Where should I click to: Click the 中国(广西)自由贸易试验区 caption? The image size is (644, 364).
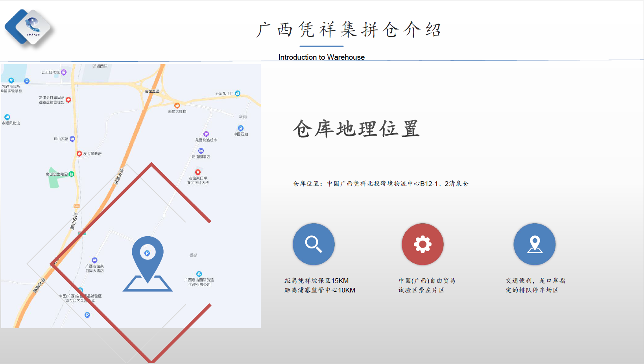click(427, 285)
